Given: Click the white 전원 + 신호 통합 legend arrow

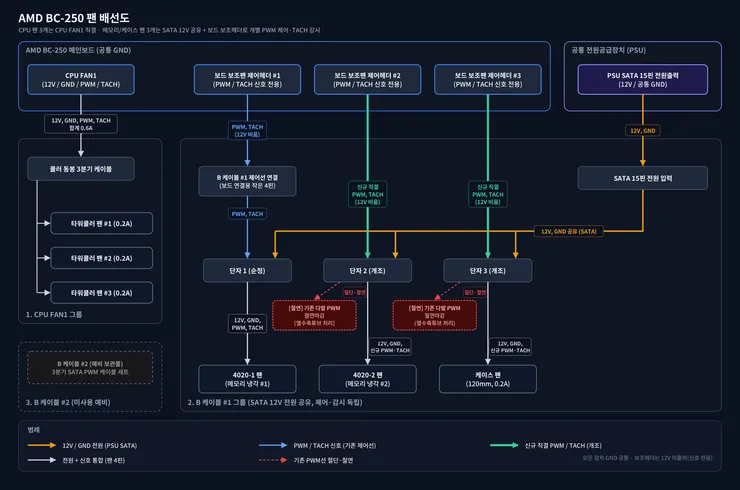Looking at the screenshot, I should point(42,460).
